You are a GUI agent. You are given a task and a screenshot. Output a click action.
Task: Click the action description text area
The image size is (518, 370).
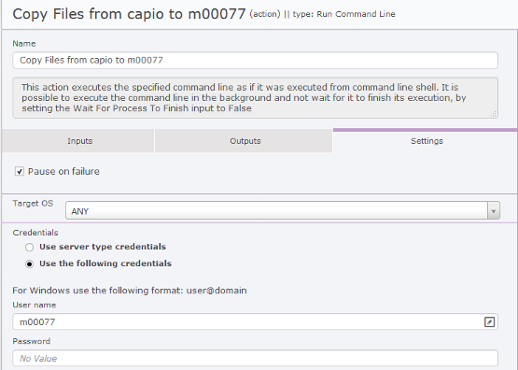click(255, 98)
